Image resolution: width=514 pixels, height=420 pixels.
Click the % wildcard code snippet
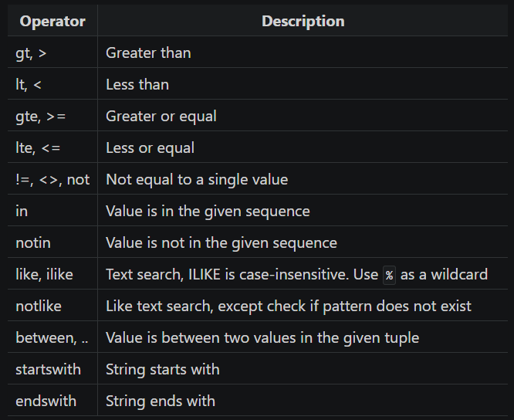click(389, 275)
